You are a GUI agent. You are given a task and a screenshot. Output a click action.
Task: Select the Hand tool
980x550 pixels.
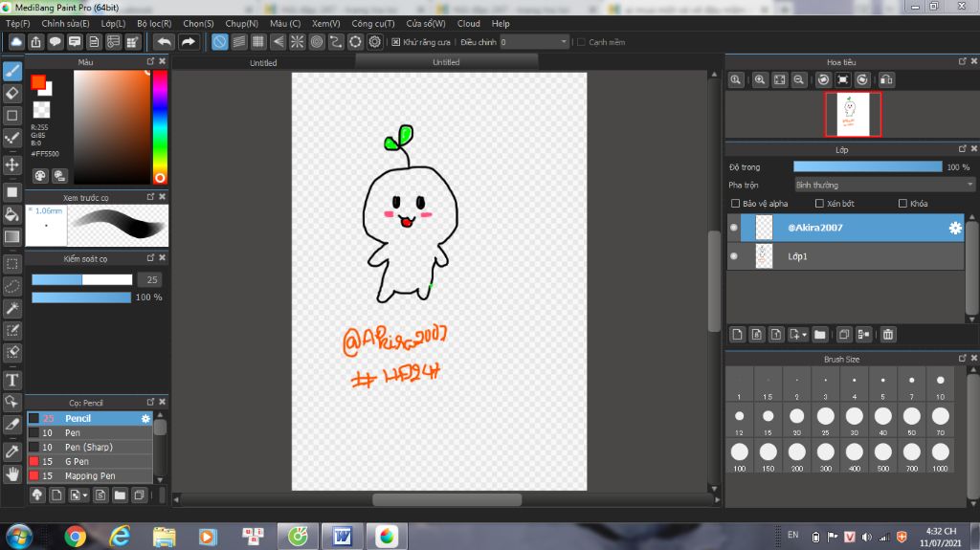[x=12, y=473]
